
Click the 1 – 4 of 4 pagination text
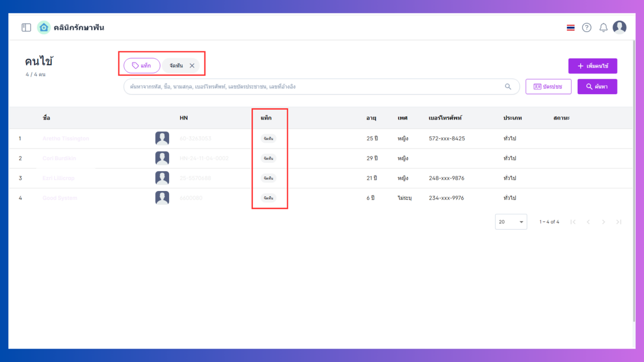549,222
